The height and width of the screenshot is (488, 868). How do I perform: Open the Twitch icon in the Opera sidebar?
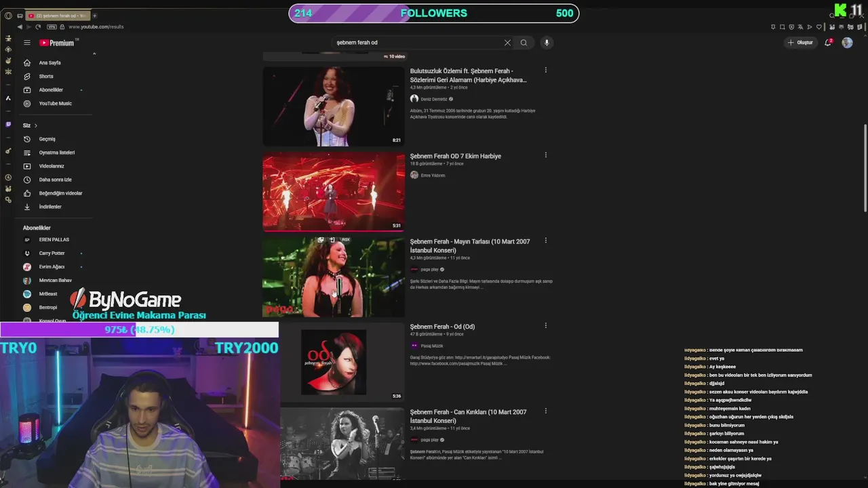coord(8,125)
